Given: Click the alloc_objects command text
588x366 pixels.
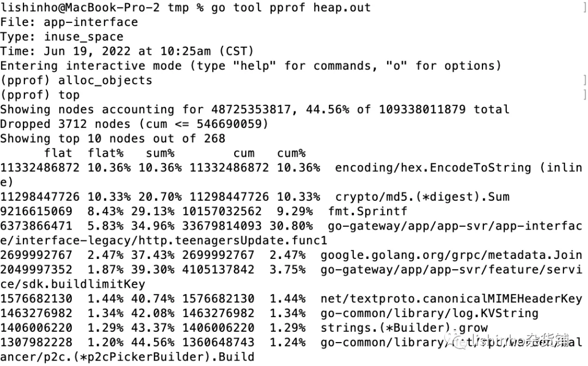Looking at the screenshot, I should pyautogui.click(x=106, y=80).
